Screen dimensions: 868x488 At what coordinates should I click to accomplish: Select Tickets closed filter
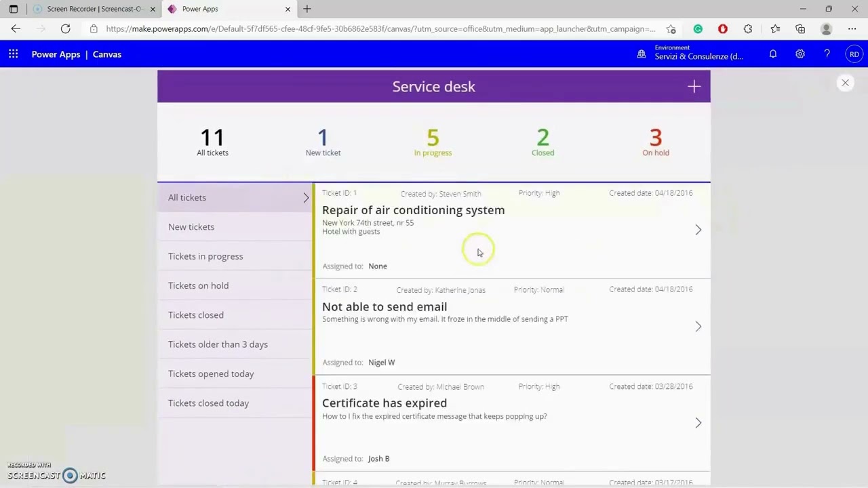click(235, 315)
